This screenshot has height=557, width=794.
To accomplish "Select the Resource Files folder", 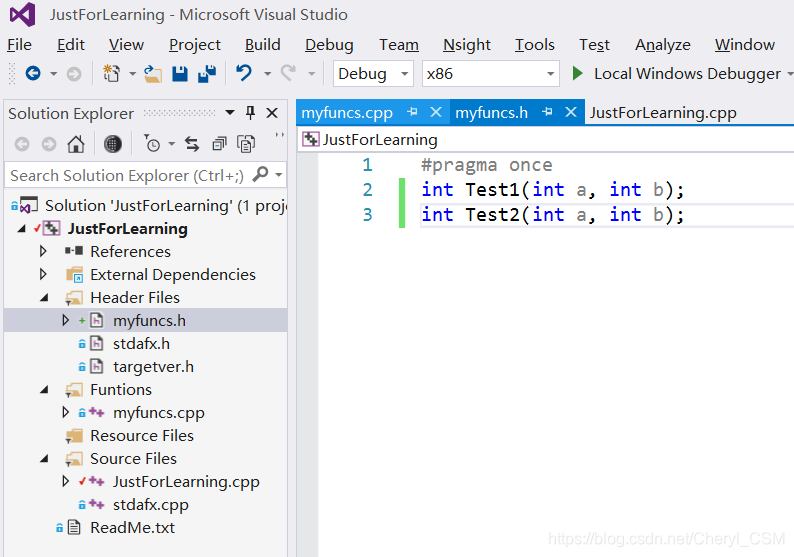I will [x=142, y=435].
